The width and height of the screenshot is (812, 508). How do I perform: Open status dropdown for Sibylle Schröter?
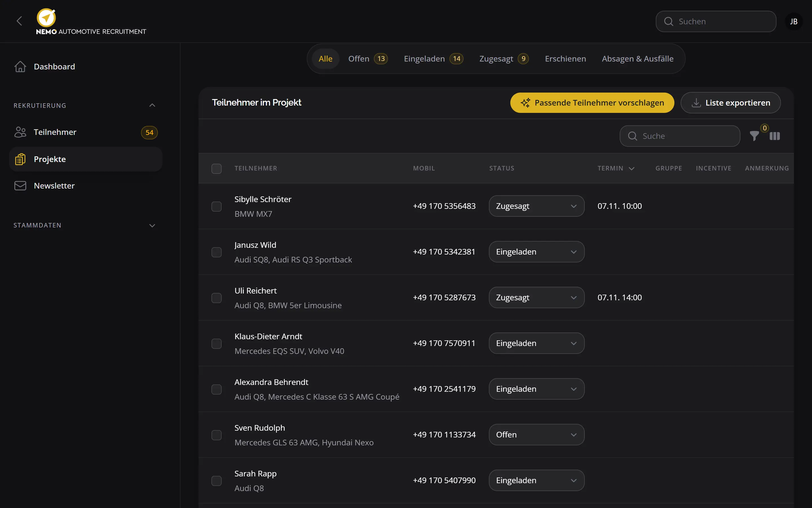point(537,206)
